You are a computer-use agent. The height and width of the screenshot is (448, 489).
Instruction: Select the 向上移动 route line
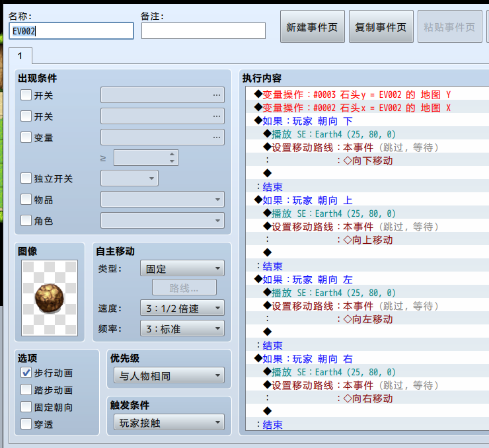pos(367,239)
